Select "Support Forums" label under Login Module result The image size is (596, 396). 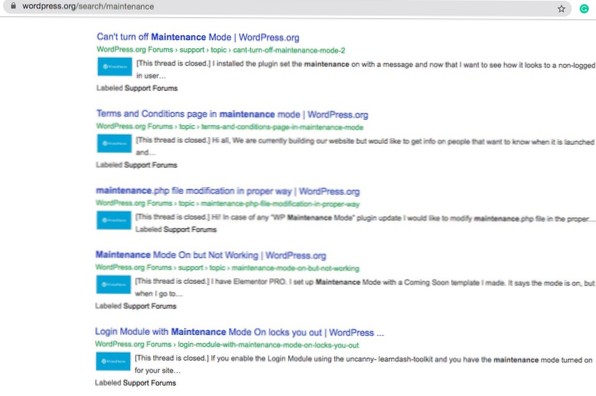pos(149,383)
